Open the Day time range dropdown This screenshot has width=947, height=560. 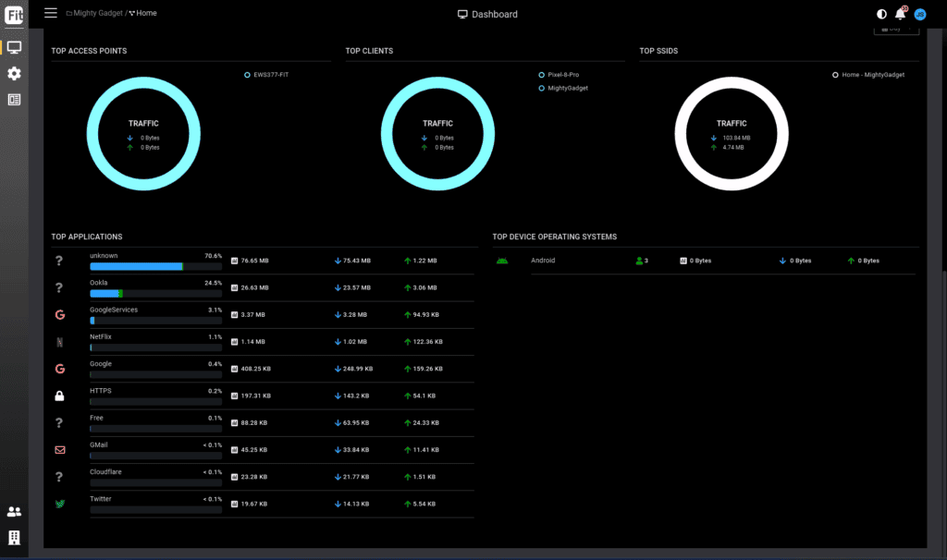click(895, 30)
